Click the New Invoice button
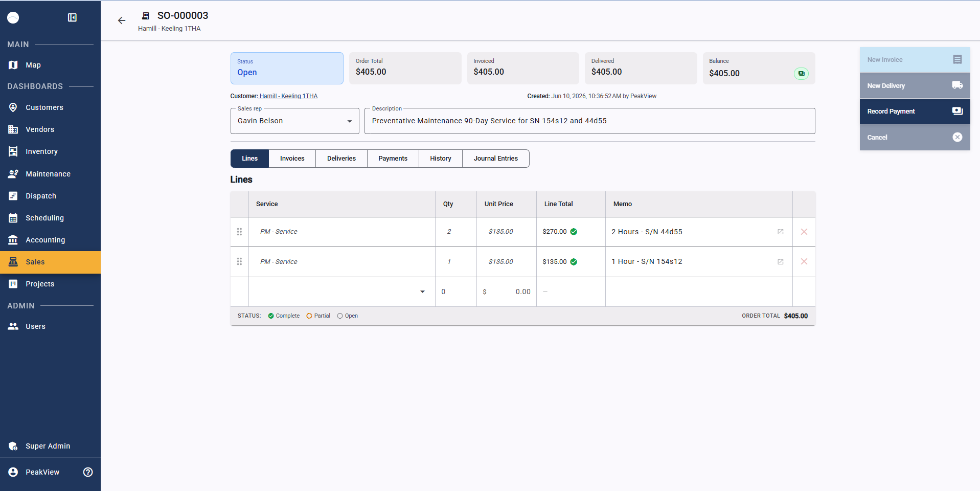The image size is (980, 491). pyautogui.click(x=915, y=60)
